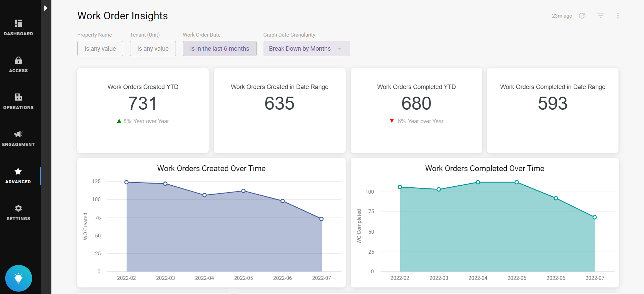The width and height of the screenshot is (644, 294).
Task: Select 2022-04 point on completed chart
Action: pos(478,182)
